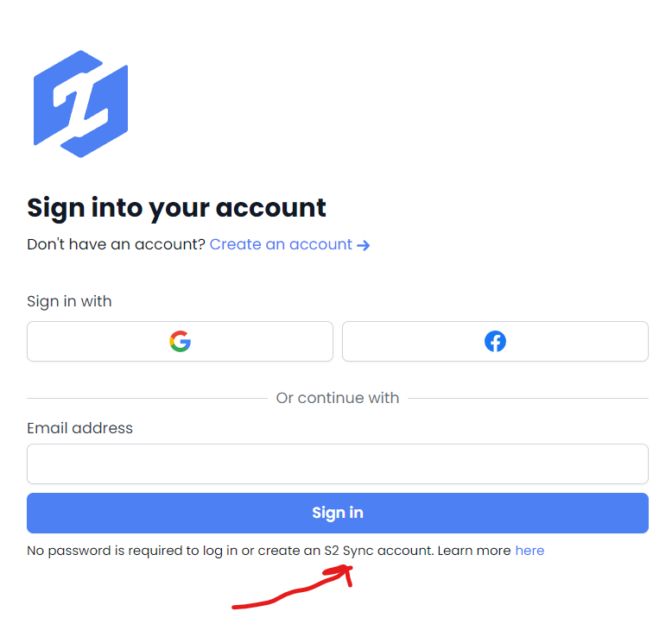Sign in using the Facebook button
The image size is (672, 643).
point(495,342)
